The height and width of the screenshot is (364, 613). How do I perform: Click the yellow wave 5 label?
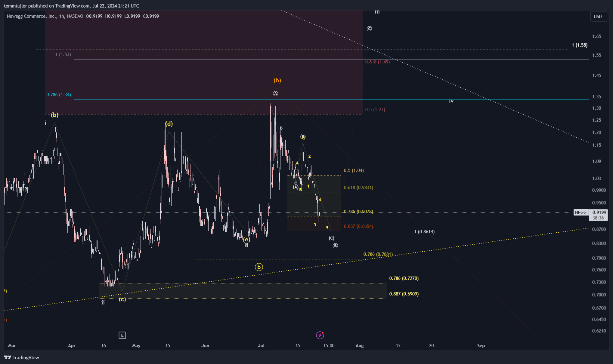pyautogui.click(x=327, y=228)
